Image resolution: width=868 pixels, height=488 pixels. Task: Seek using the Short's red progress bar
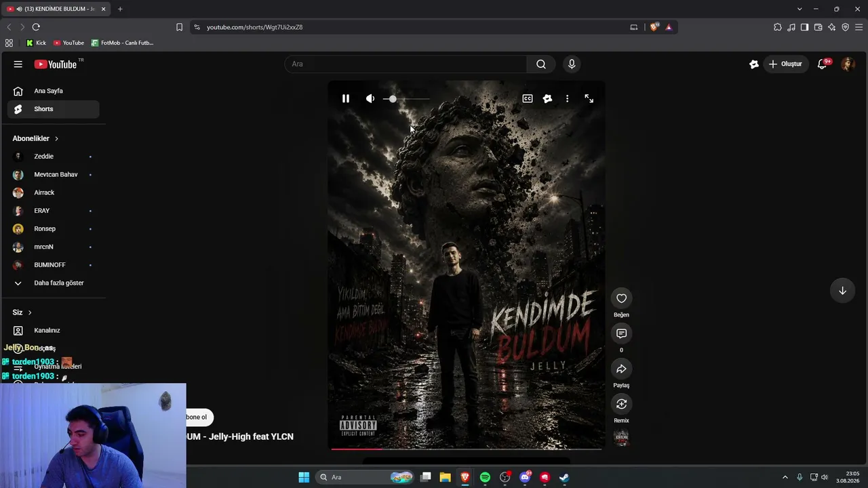pos(466,449)
